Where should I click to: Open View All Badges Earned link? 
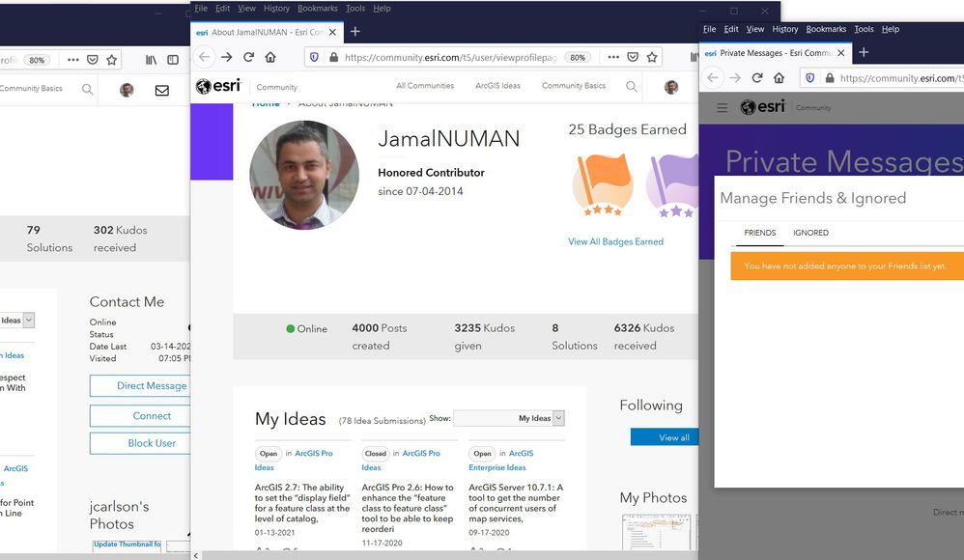[x=615, y=241]
